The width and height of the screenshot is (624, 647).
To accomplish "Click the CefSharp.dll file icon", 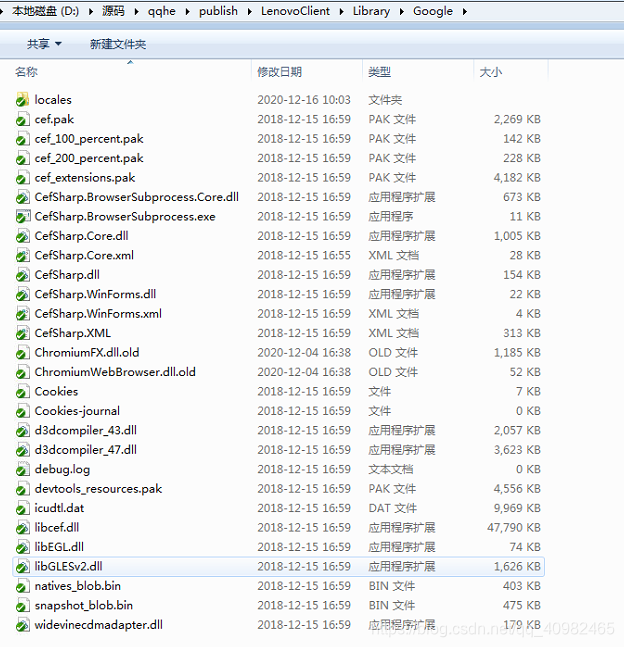I will pyautogui.click(x=23, y=275).
